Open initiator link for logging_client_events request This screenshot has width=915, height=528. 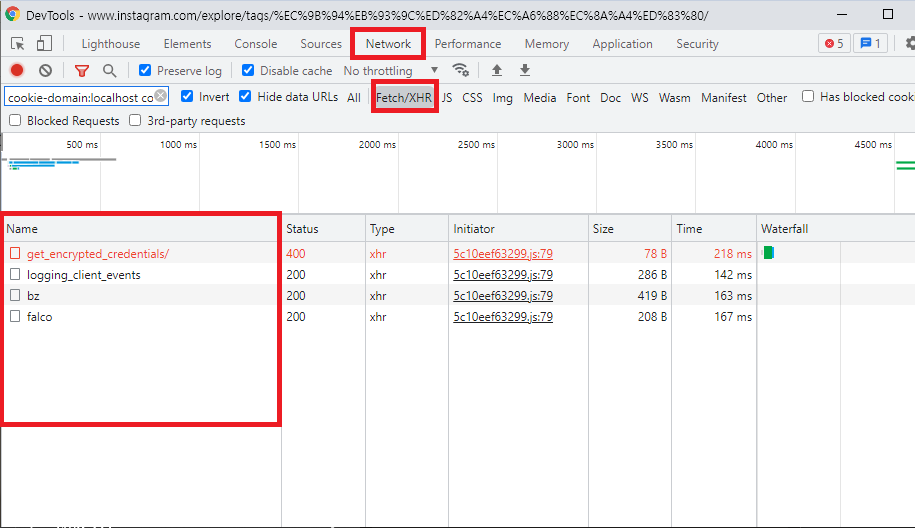503,275
